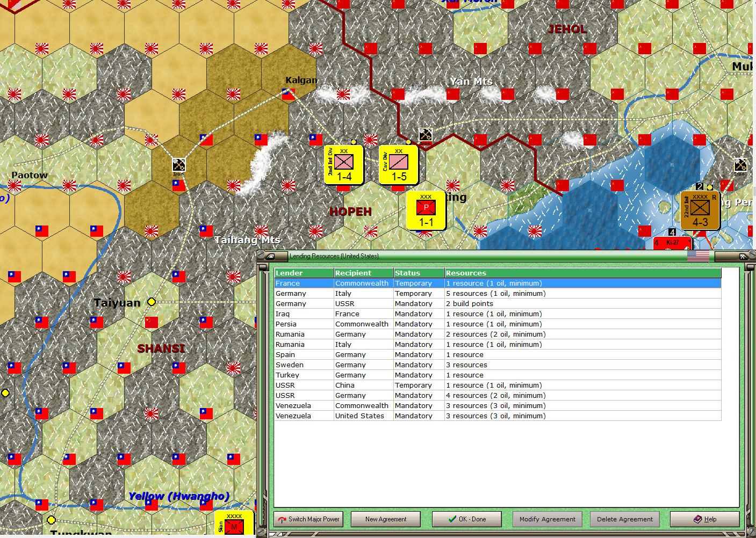This screenshot has height=538, width=756.
Task: Select the Cav Div 1-5 unit counter
Action: tap(399, 165)
